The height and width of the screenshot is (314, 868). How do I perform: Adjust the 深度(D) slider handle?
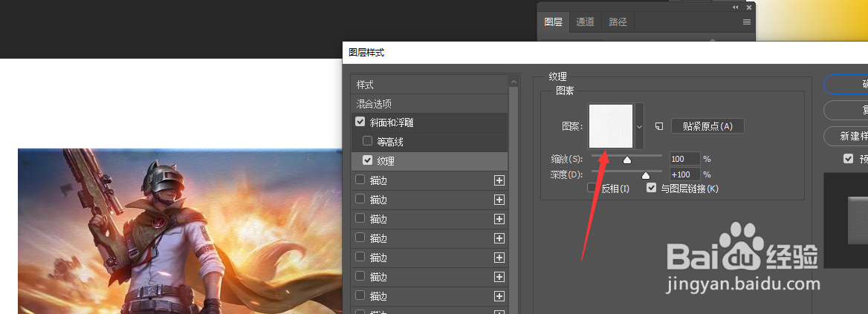click(646, 176)
